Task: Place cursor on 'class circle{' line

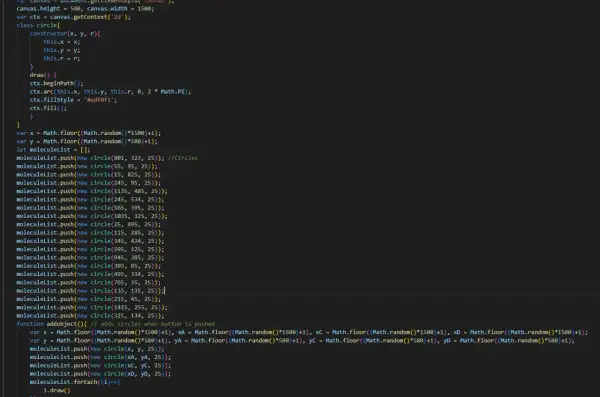Action: 38,25
